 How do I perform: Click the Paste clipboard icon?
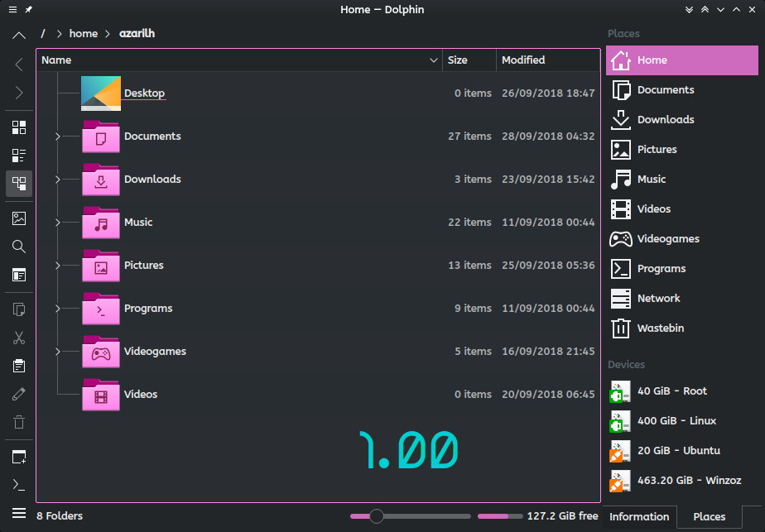point(19,366)
